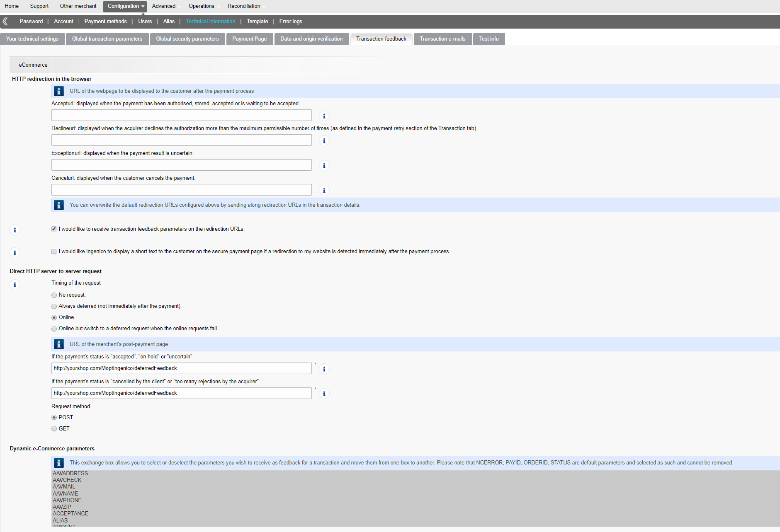Viewport: 780px width, 532px height.
Task: Click info icon beside Timing of the request
Action: point(15,285)
